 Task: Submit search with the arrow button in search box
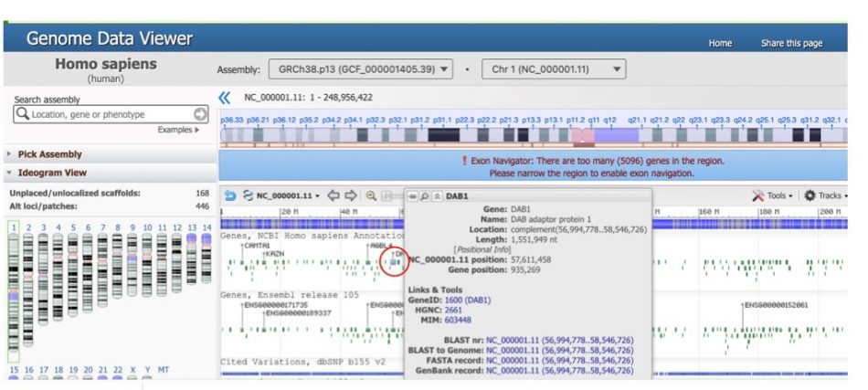tap(200, 114)
